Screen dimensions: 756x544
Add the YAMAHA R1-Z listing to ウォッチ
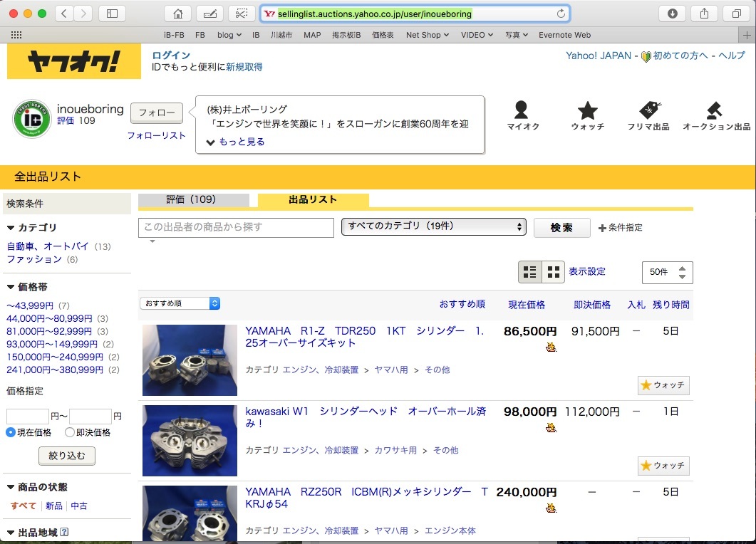pos(663,385)
